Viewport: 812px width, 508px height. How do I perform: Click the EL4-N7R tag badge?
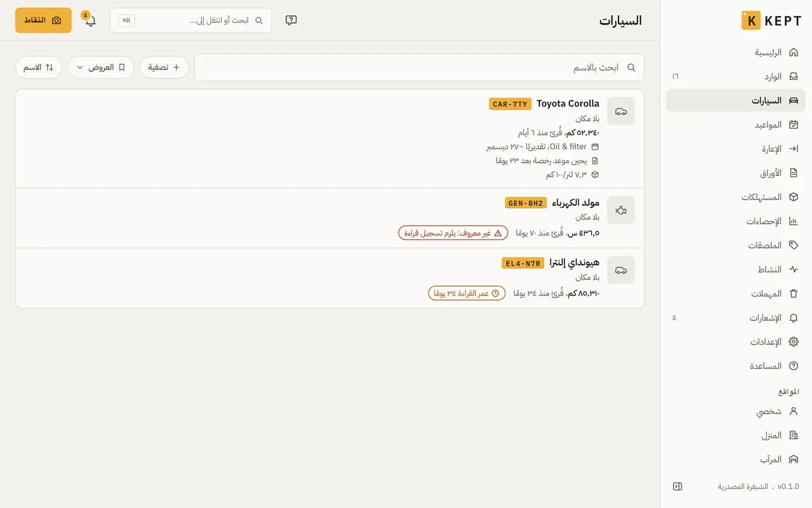[523, 263]
